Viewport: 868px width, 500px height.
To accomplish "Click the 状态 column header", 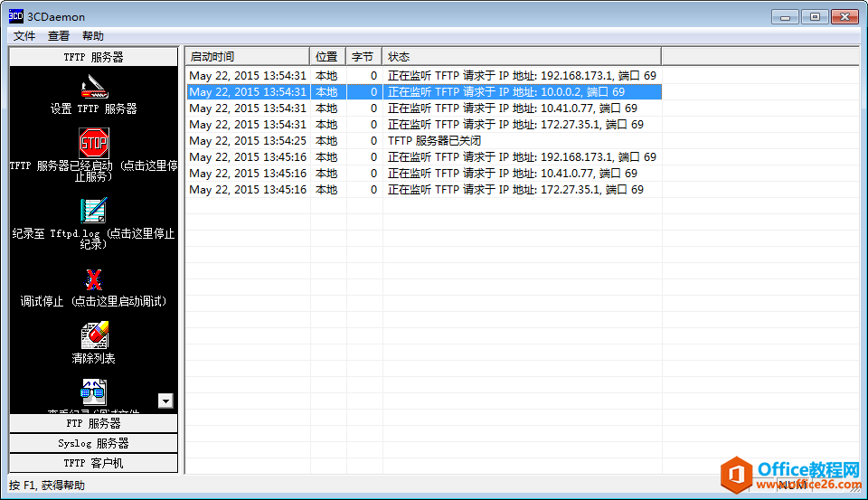I will click(x=521, y=57).
